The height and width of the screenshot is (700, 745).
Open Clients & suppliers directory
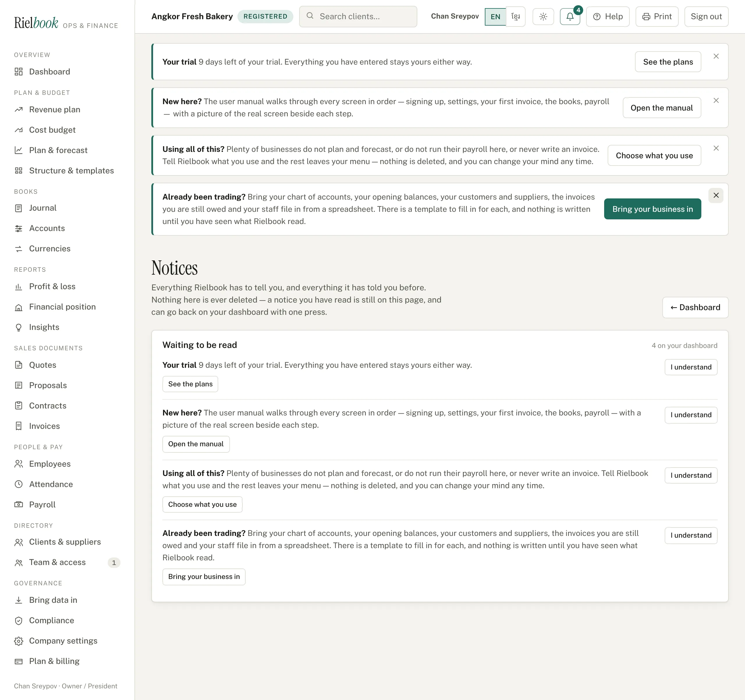[67, 542]
